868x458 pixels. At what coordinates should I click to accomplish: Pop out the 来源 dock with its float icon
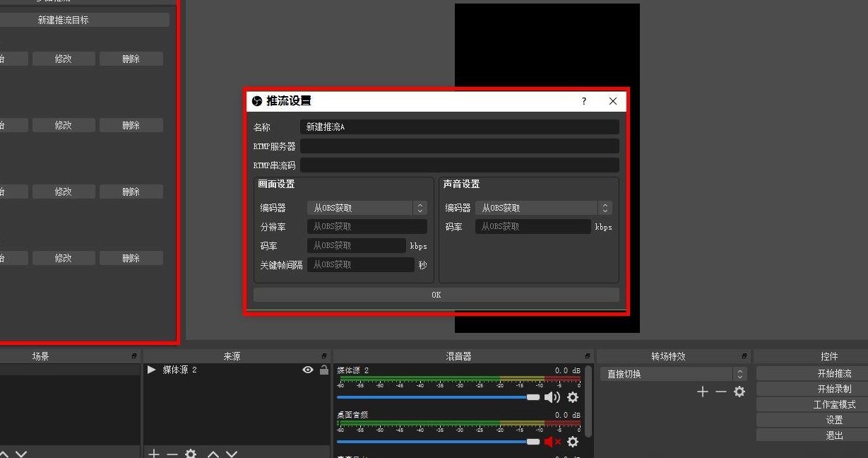pos(324,356)
